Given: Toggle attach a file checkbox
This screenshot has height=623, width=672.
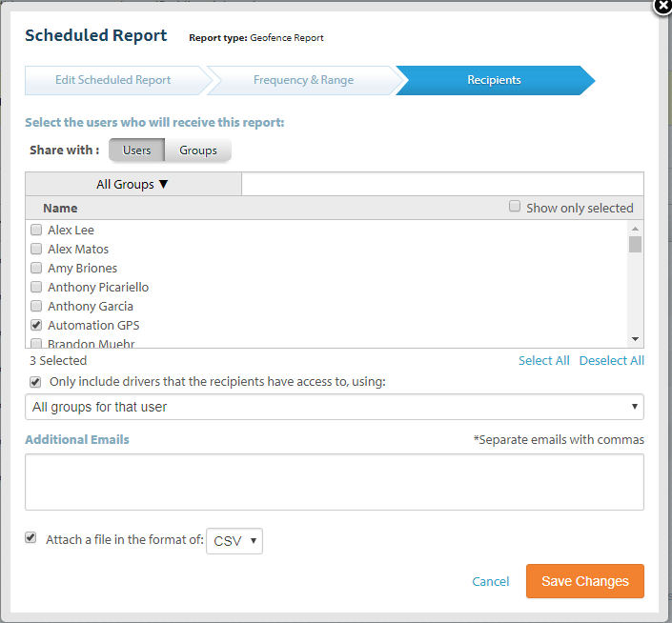Looking at the screenshot, I should pyautogui.click(x=31, y=538).
